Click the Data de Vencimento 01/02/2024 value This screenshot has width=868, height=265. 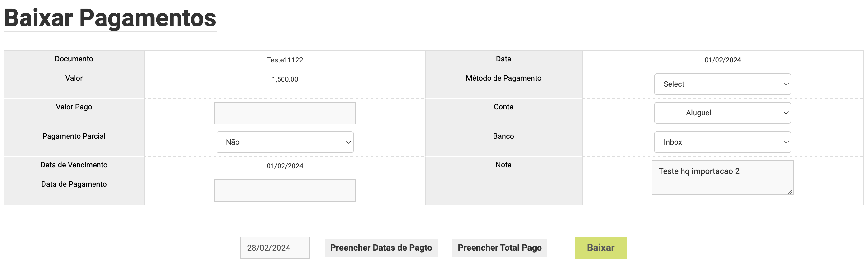point(285,166)
